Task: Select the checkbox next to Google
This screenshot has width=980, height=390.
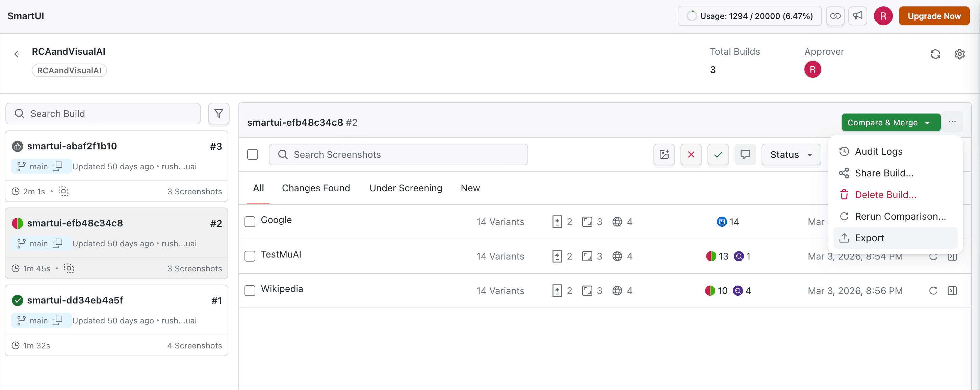Action: [x=250, y=221]
